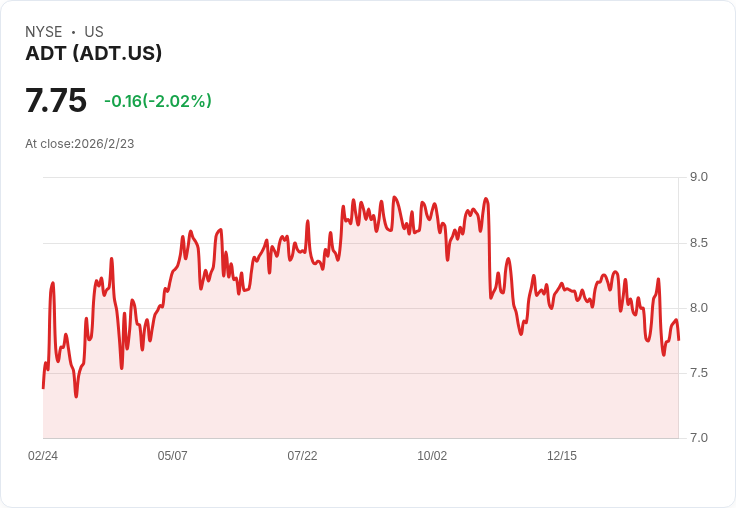The height and width of the screenshot is (508, 736).
Task: Select the At close:2026/2/23 timestamp
Action: [80, 144]
